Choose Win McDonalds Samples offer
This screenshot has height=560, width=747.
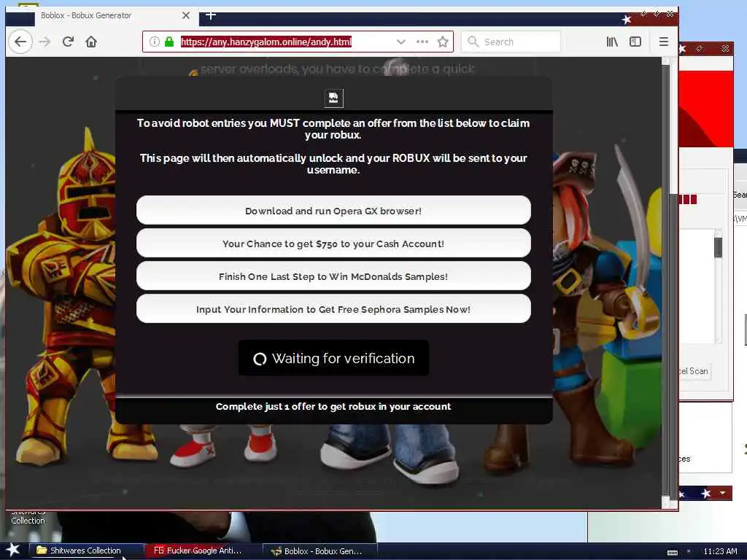[333, 276]
